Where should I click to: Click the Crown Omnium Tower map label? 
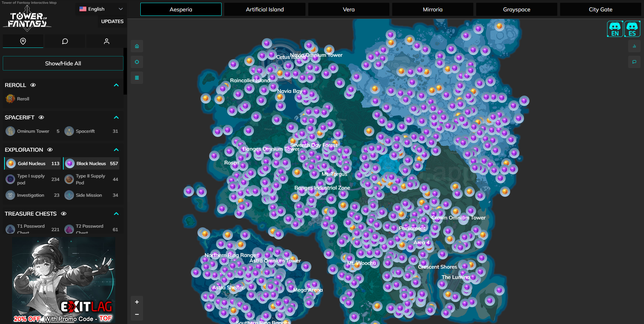[459, 218]
